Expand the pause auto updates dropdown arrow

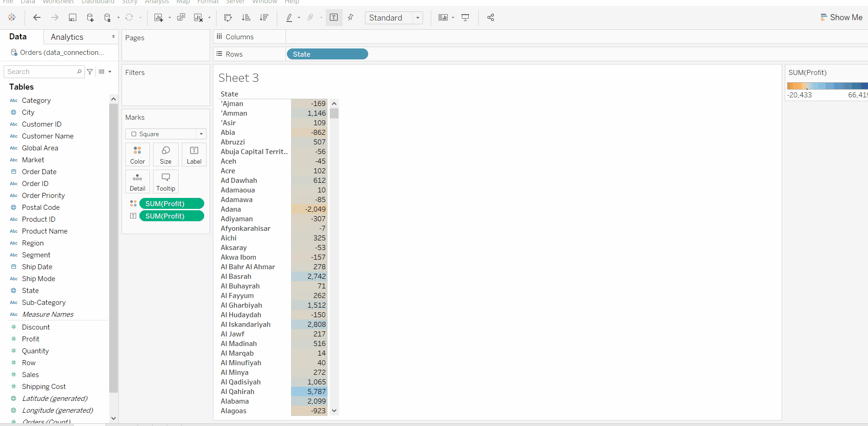point(118,18)
